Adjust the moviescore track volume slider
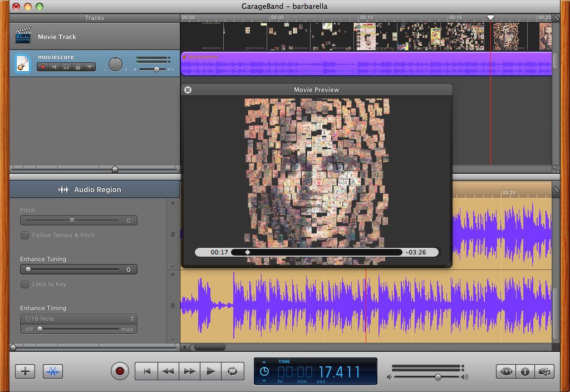Screen dimensions: 570x392 (x=156, y=69)
